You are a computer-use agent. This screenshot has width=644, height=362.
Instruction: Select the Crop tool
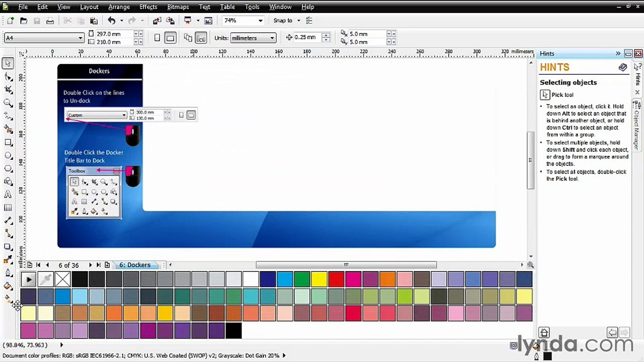8,89
